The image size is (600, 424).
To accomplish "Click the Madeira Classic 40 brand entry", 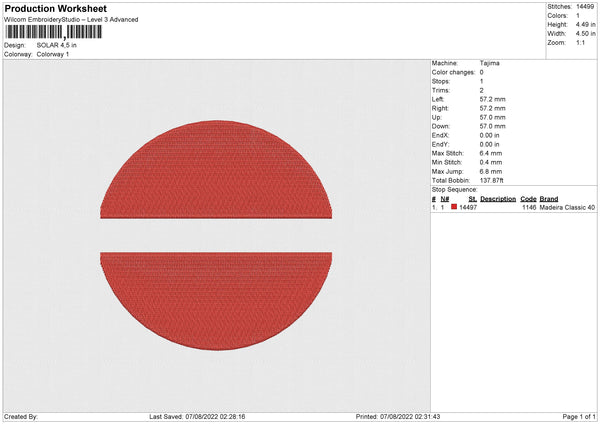I will click(x=567, y=207).
